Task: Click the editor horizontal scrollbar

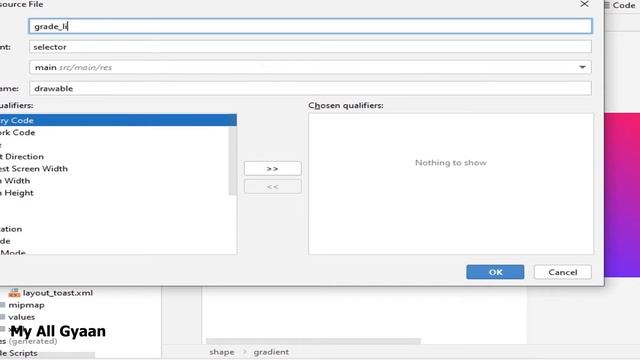Action: (313, 341)
